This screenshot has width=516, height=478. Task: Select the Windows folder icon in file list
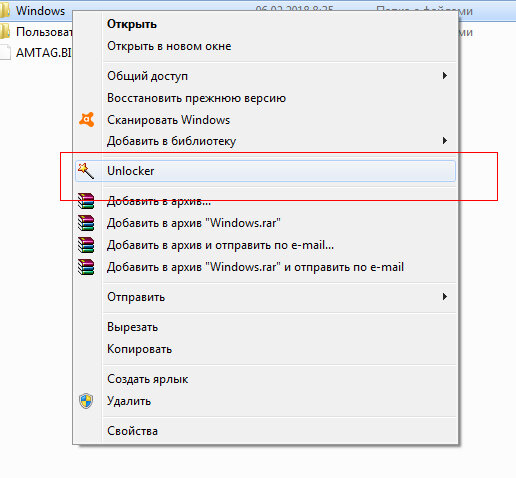[x=5, y=11]
